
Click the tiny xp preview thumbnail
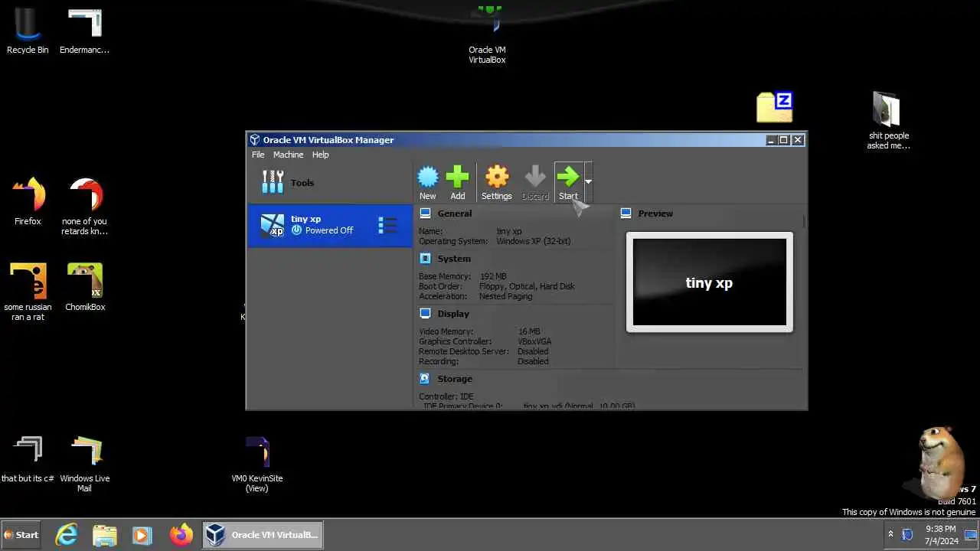pos(710,282)
